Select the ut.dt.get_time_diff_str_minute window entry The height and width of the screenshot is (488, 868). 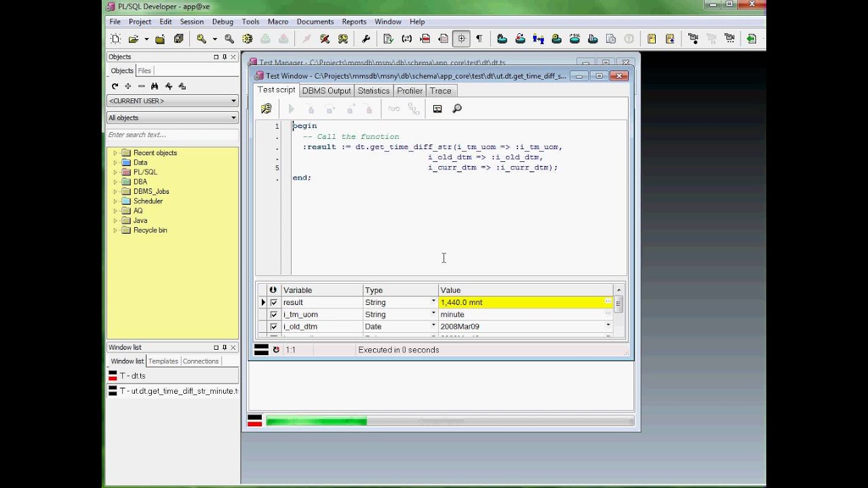click(173, 391)
